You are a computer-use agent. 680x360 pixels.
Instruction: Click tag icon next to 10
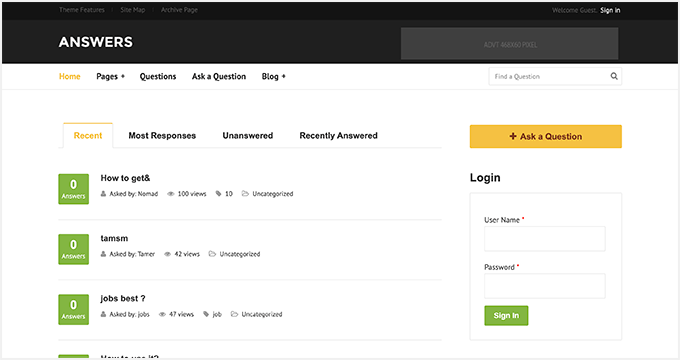(218, 193)
